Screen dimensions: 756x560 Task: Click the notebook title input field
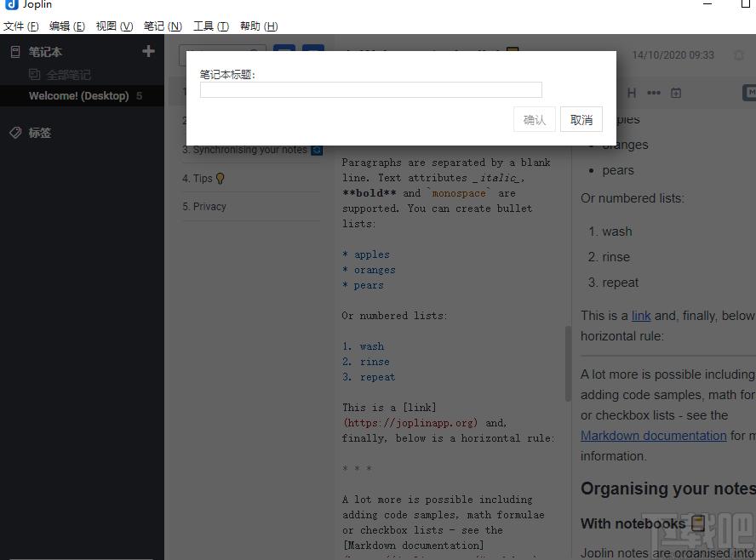click(x=371, y=89)
